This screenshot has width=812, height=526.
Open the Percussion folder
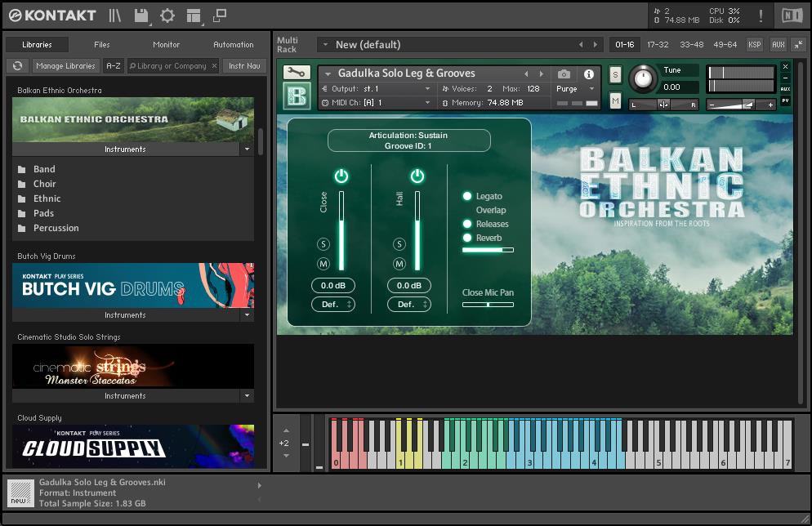pos(56,228)
